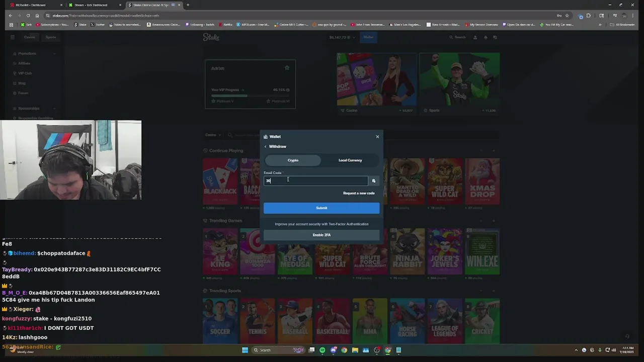
Task: Close the Wallet dialog
Action: click(x=377, y=137)
